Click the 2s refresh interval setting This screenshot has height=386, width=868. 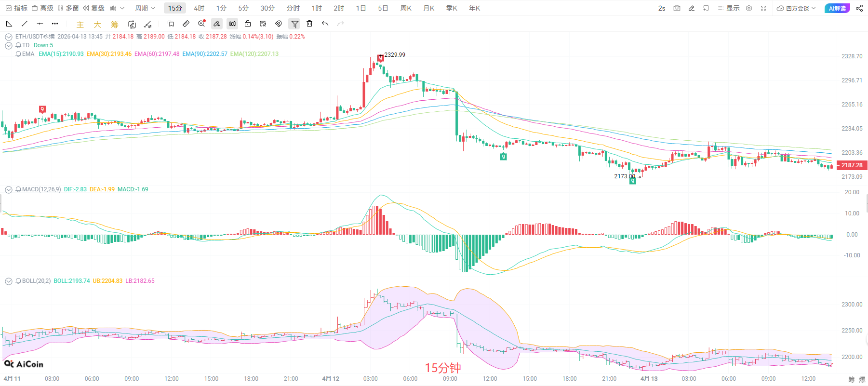(662, 8)
